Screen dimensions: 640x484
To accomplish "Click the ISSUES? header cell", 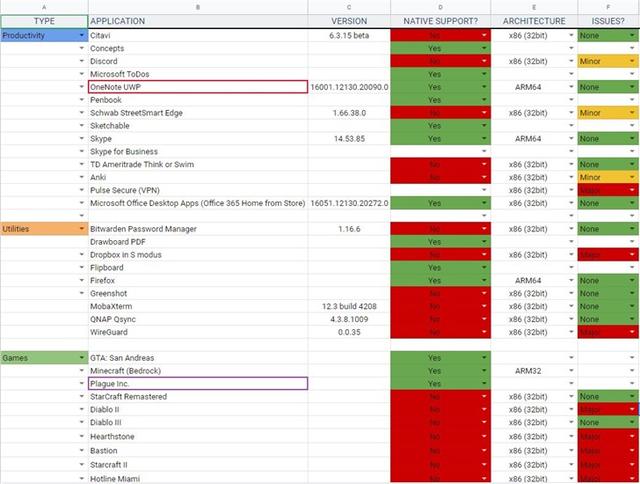I will point(608,21).
